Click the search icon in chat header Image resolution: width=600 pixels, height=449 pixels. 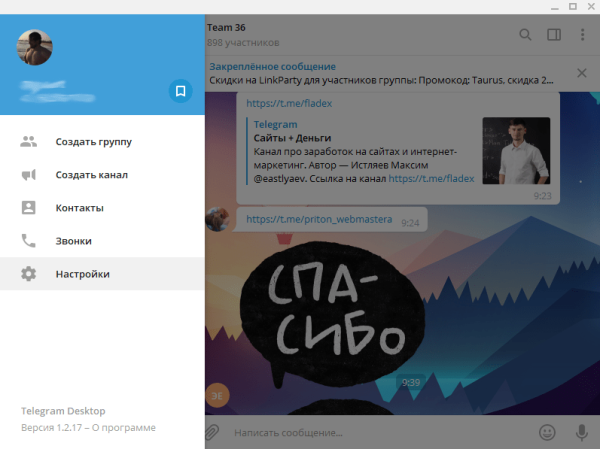click(x=526, y=35)
